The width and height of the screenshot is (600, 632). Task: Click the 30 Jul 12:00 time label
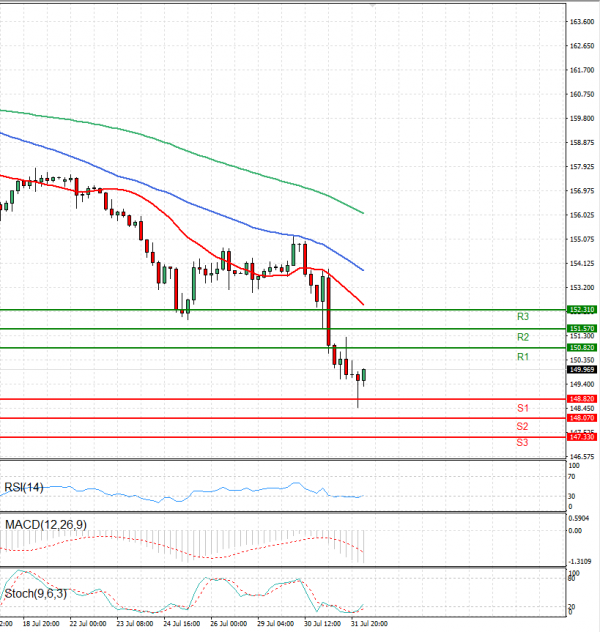point(322,624)
